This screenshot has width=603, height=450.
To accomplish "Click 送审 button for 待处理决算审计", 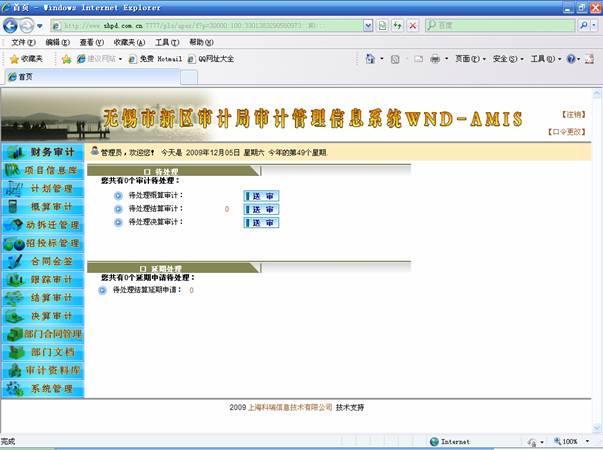I will [261, 223].
